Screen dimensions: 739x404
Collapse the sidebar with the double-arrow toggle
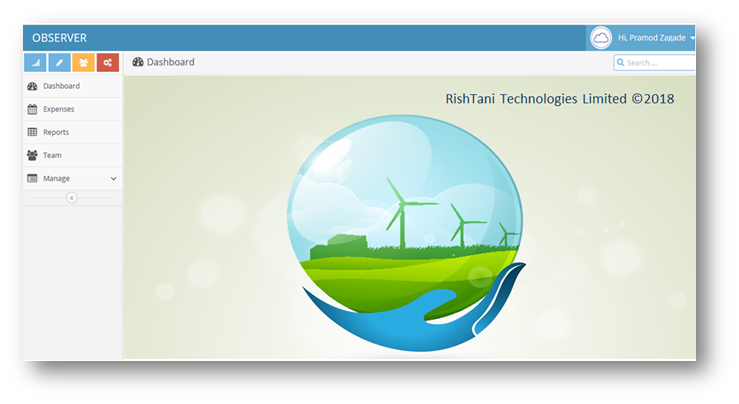pos(72,198)
